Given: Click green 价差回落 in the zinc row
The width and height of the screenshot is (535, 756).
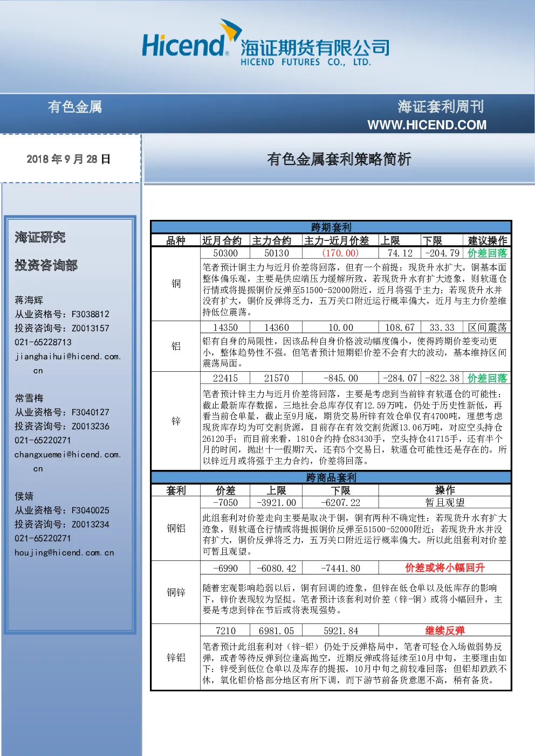Looking at the screenshot, I should click(488, 378).
